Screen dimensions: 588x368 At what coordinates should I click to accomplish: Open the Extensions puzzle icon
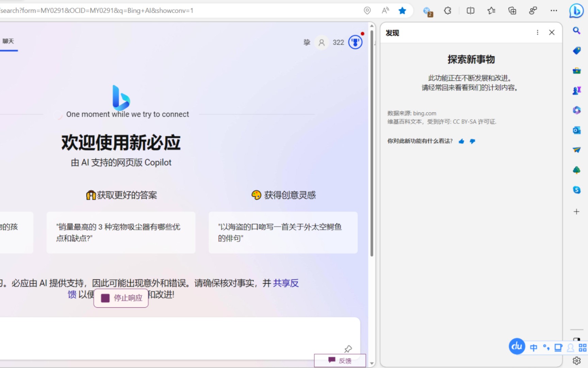[448, 11]
